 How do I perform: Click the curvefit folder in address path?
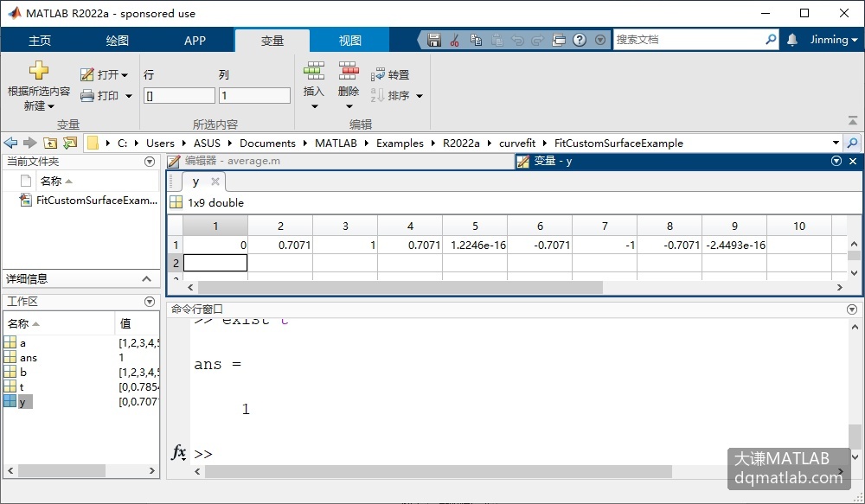(x=517, y=144)
